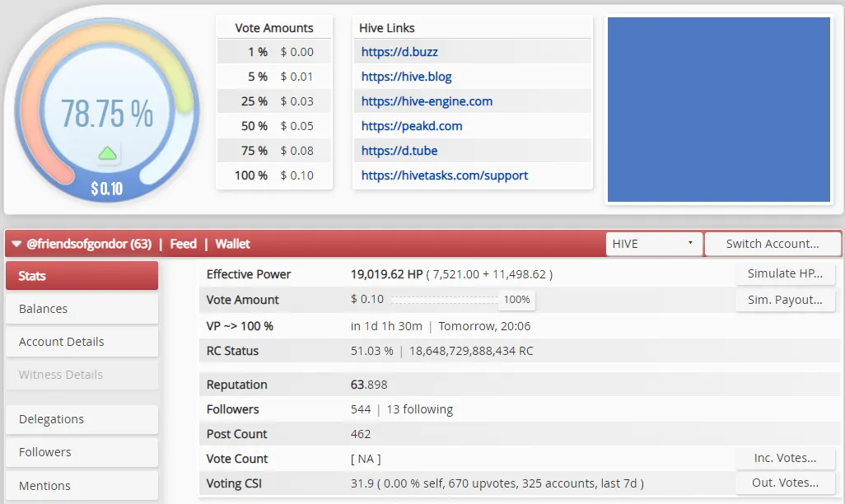The height and width of the screenshot is (504, 845).
Task: Select the Witness Details tab
Action: (x=82, y=375)
